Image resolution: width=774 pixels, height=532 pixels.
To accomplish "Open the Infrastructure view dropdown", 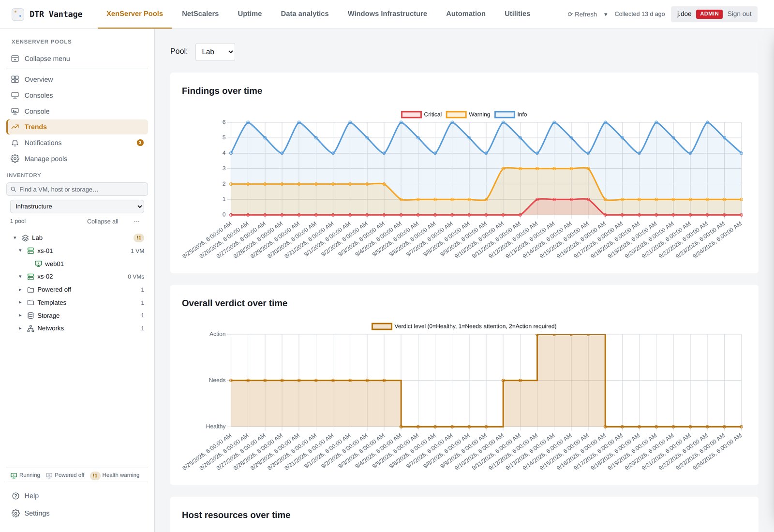I will click(77, 207).
